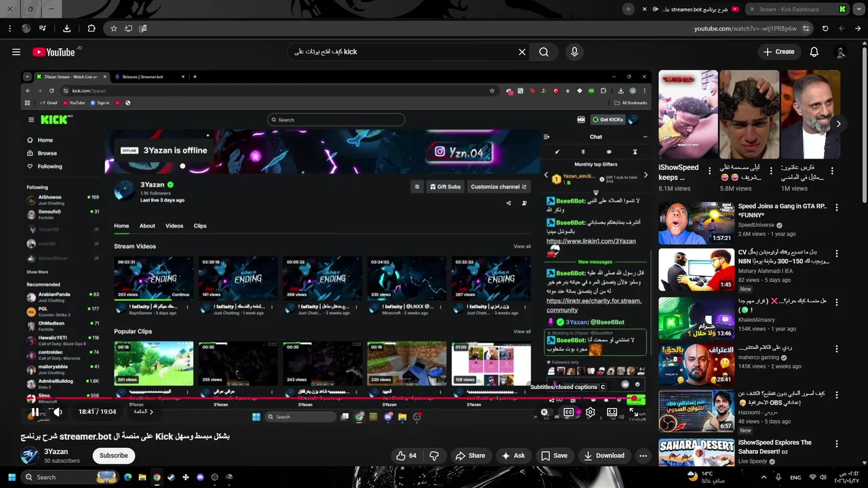
Task: Run search with the magnifier button
Action: pyautogui.click(x=544, y=52)
